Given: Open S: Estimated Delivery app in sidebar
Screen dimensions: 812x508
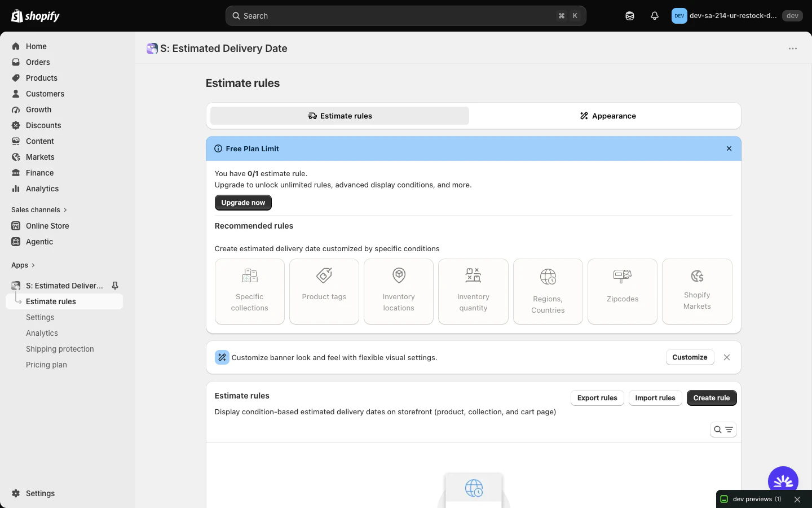Looking at the screenshot, I should [64, 286].
